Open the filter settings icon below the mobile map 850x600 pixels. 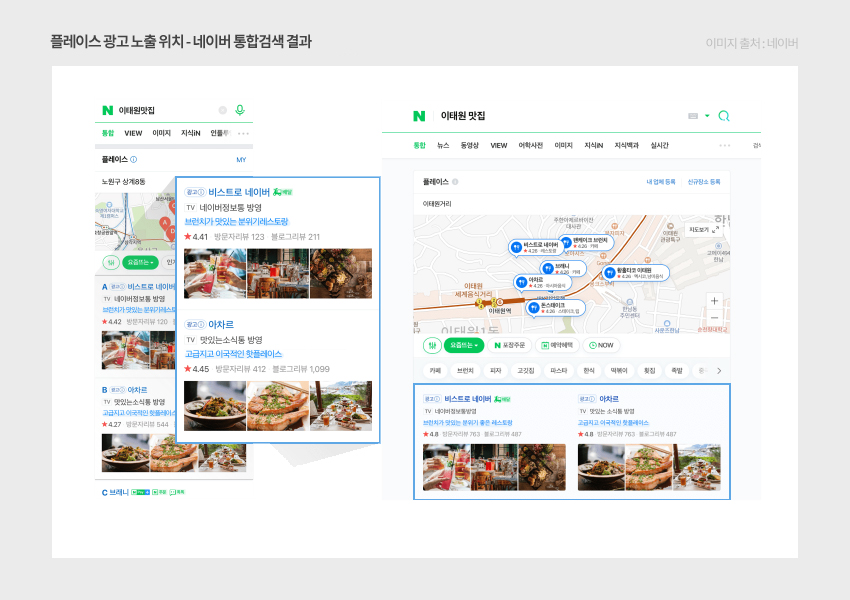click(111, 262)
